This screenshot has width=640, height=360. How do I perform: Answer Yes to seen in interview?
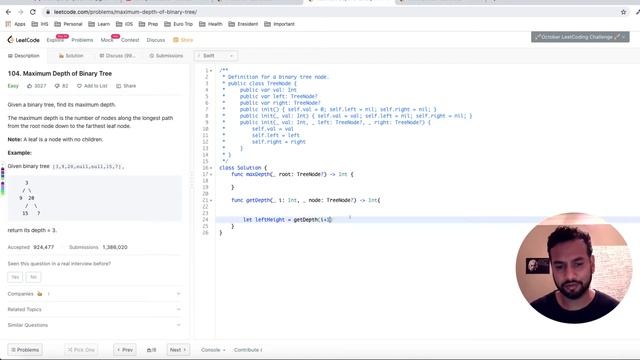point(15,277)
